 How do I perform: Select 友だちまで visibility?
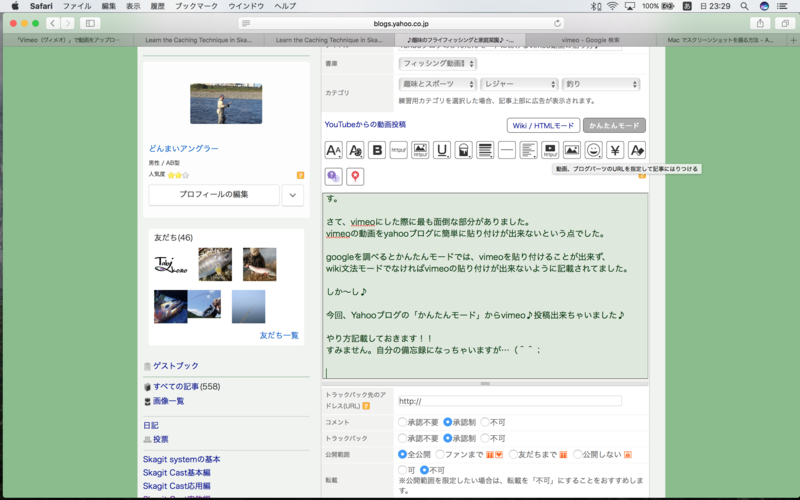(513, 454)
